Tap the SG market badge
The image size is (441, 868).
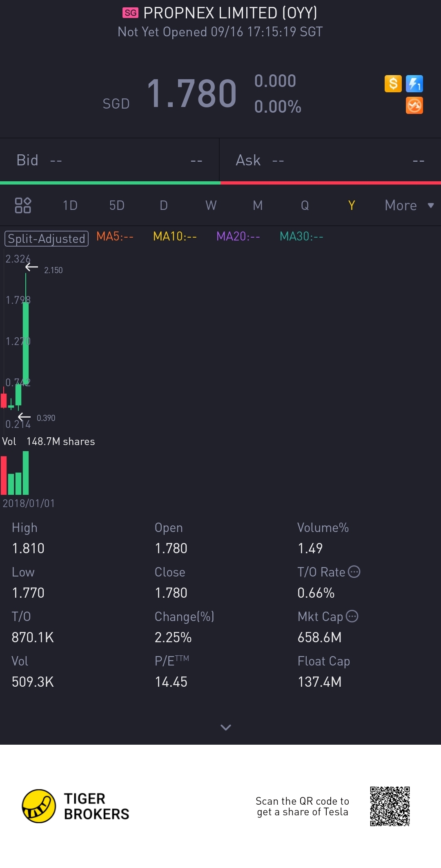pyautogui.click(x=130, y=13)
